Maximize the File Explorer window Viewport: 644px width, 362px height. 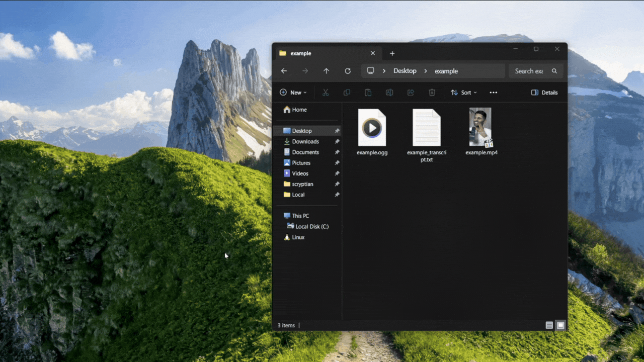pyautogui.click(x=536, y=49)
